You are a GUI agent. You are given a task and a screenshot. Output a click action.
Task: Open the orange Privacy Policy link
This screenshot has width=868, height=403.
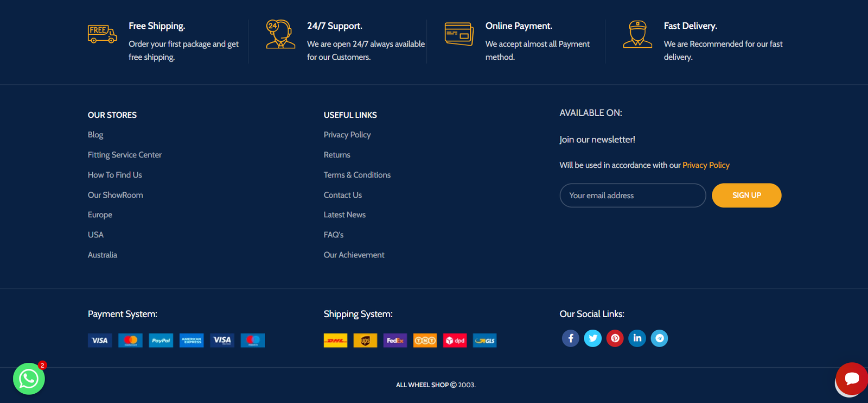706,165
